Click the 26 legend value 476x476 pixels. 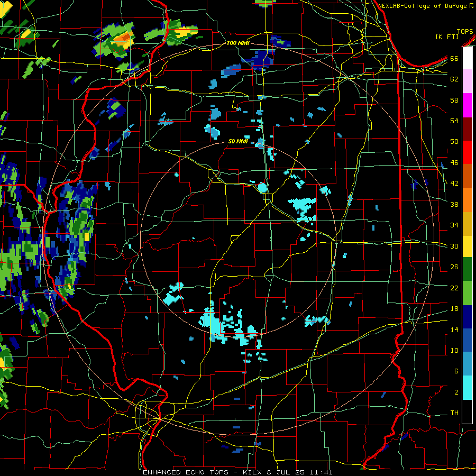point(454,267)
